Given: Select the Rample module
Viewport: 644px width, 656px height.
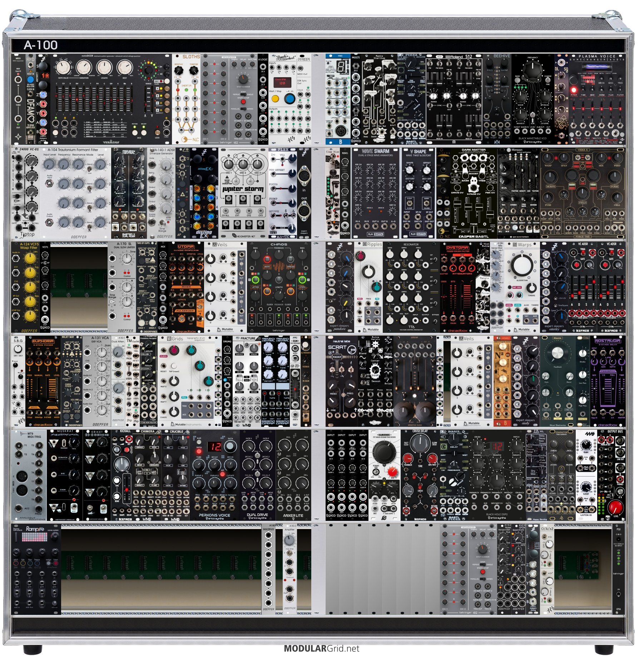Looking at the screenshot, I should pyautogui.click(x=36, y=569).
